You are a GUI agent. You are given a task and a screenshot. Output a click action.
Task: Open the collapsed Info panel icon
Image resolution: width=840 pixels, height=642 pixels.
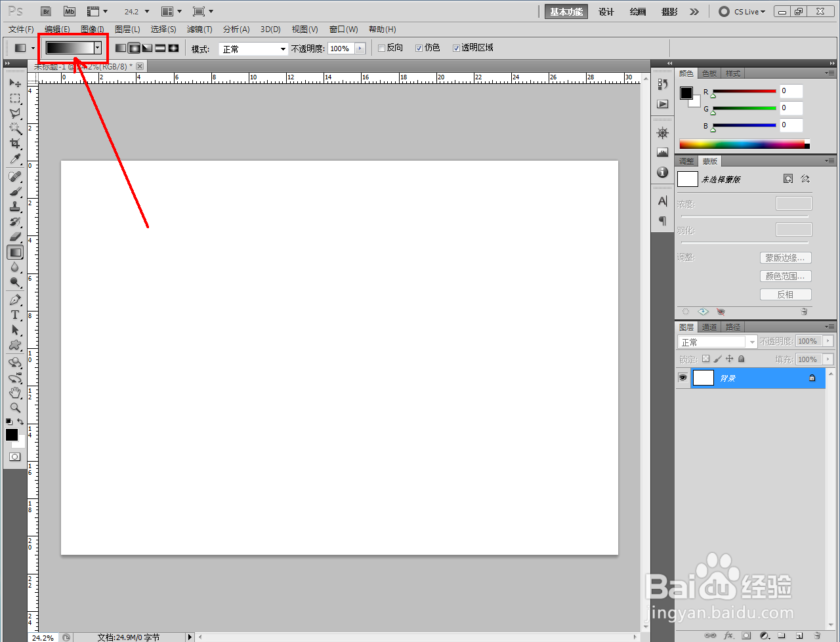[x=663, y=172]
